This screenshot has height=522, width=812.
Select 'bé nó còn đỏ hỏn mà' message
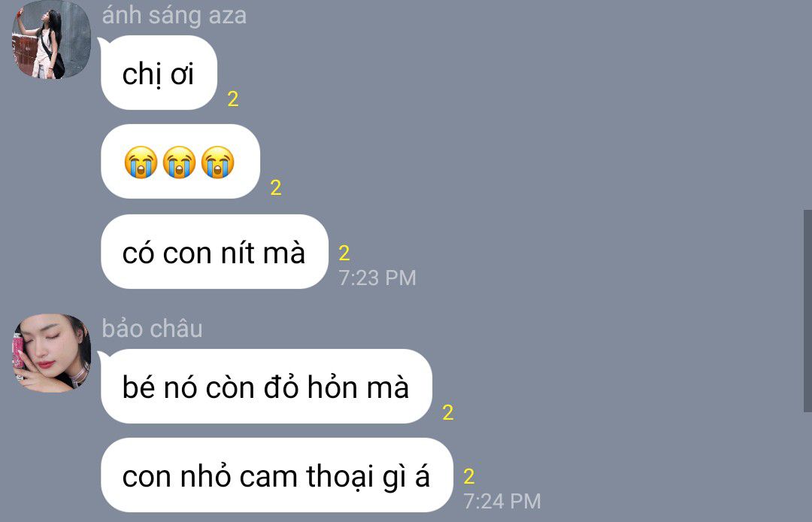(265, 387)
